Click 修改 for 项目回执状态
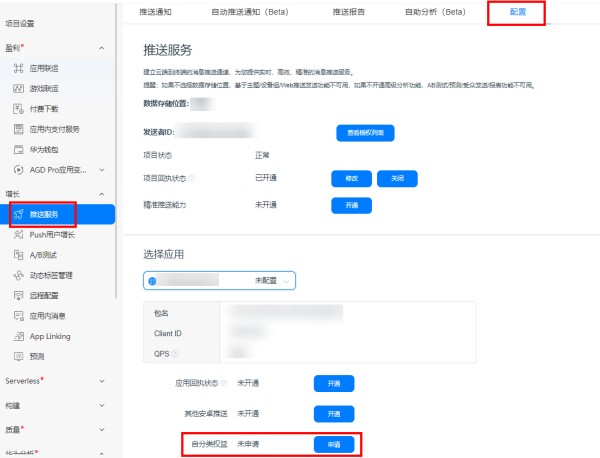Image resolution: width=600 pixels, height=458 pixels. click(x=351, y=179)
